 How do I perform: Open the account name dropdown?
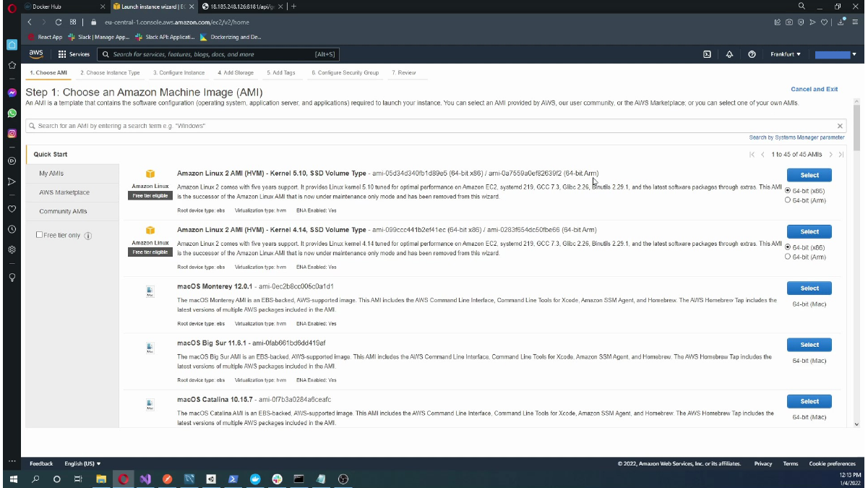[835, 54]
